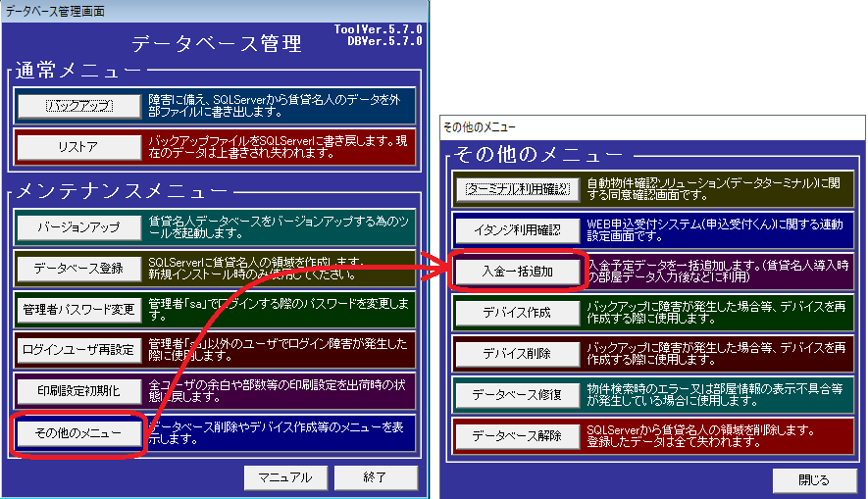Click the イタンジ利用確認 button
Screen dimensions: 868x499
tap(517, 229)
